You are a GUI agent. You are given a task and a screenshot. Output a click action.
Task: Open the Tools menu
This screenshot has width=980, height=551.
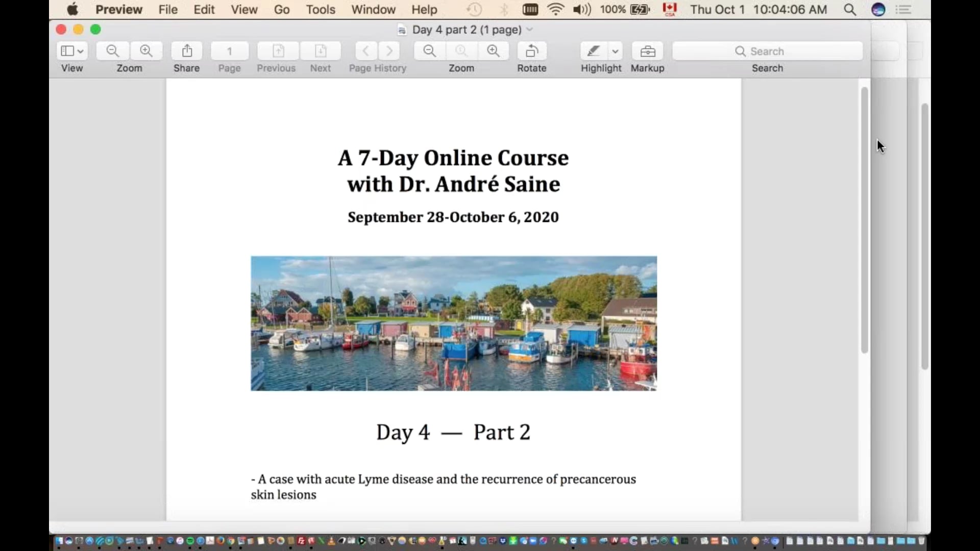pyautogui.click(x=321, y=9)
